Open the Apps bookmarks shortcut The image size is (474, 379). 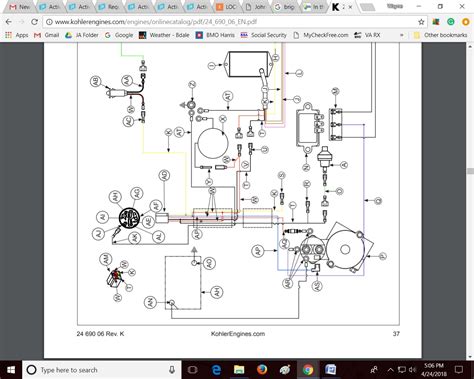tap(17, 35)
